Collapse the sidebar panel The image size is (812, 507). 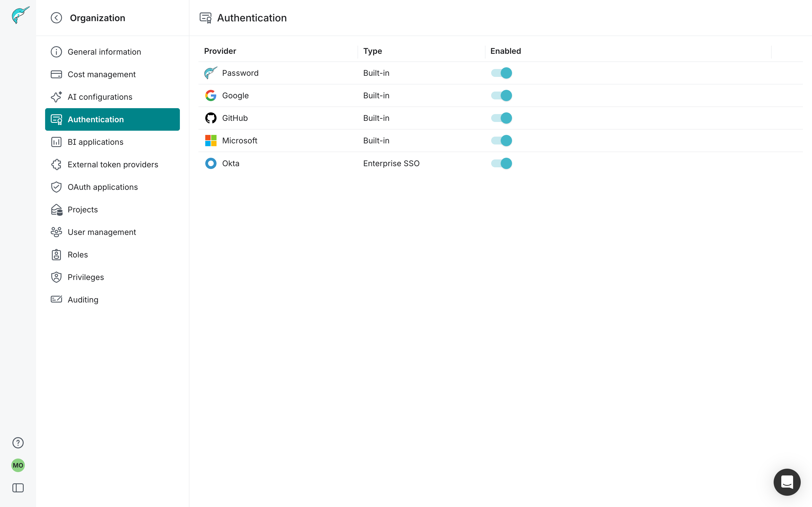click(x=18, y=488)
